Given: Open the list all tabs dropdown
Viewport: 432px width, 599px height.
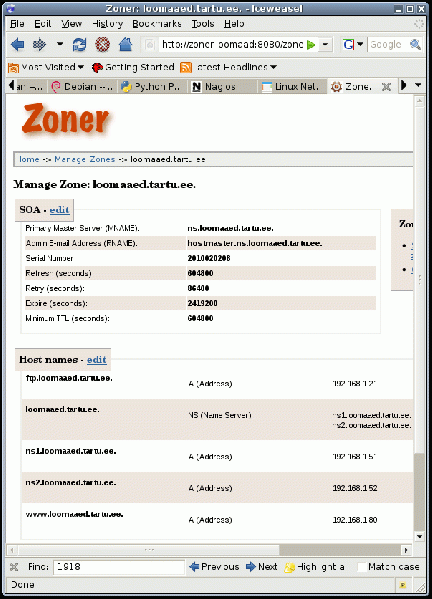Looking at the screenshot, I should [418, 85].
